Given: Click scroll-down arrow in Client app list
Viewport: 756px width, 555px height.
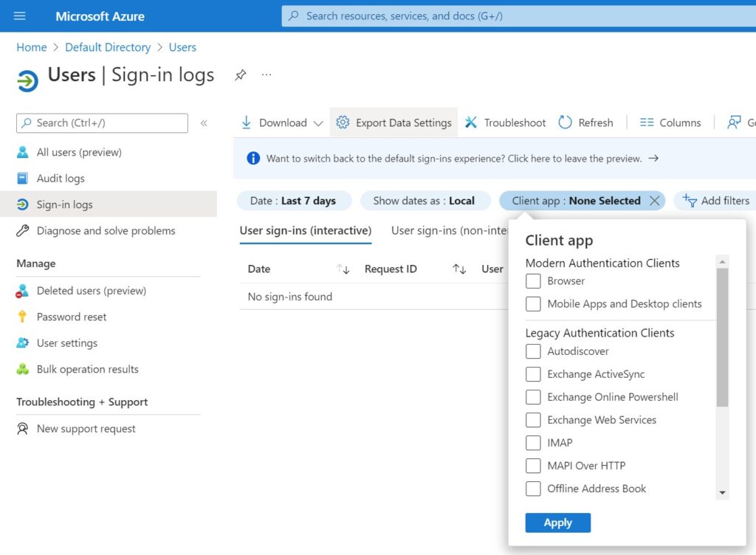Looking at the screenshot, I should pos(722,492).
